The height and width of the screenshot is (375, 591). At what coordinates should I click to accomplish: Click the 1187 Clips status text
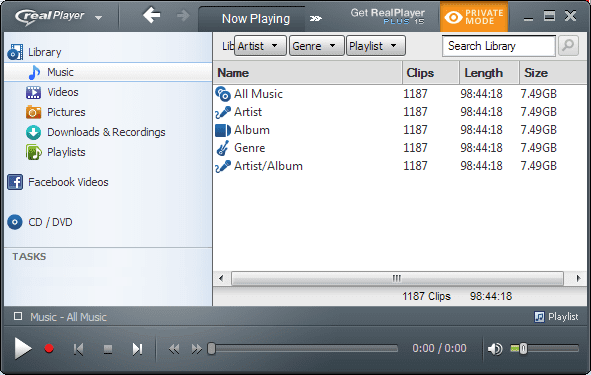point(426,296)
